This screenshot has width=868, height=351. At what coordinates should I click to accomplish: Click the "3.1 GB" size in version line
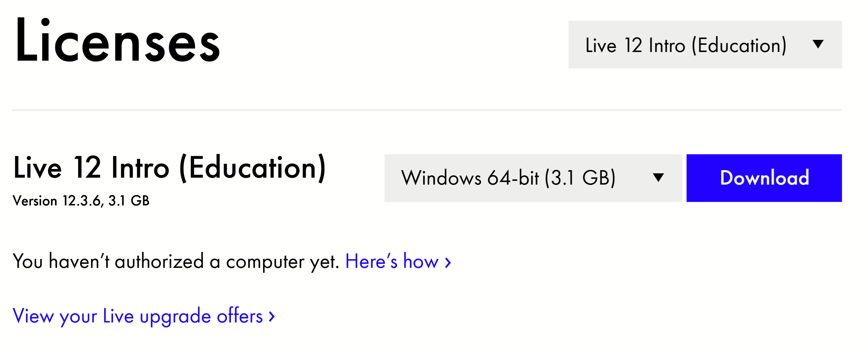point(129,201)
